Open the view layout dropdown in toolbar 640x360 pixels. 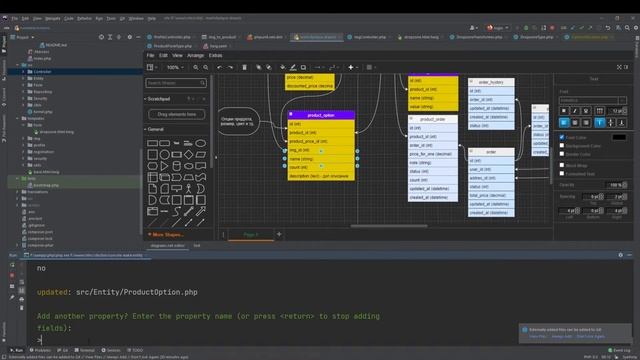152,67
